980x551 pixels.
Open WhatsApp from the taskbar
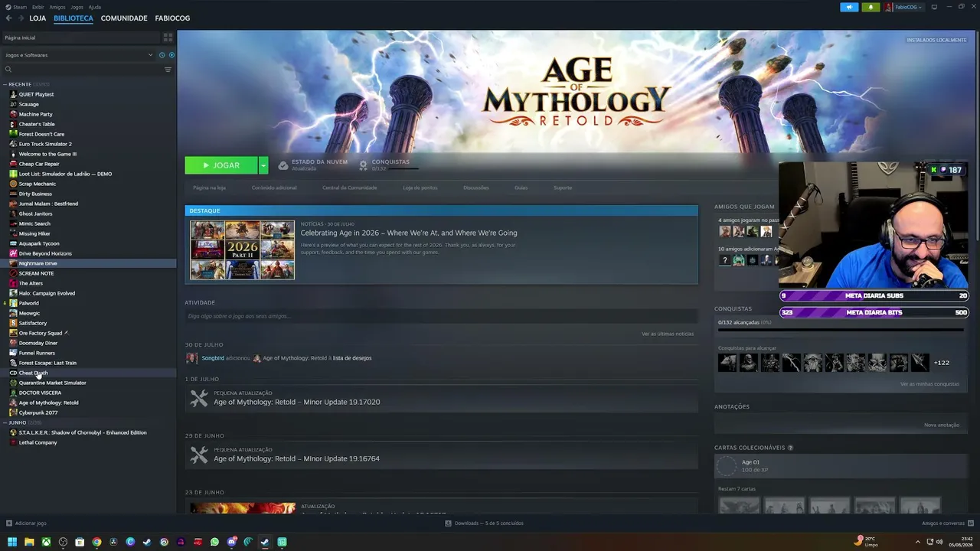(x=214, y=542)
